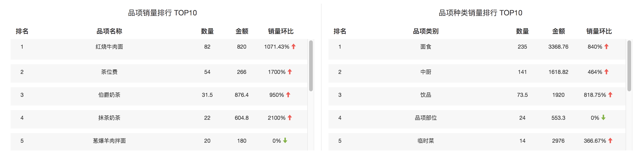The image size is (644, 156).
Task: Select the 红烧牛肉面 item row
Action: [109, 47]
